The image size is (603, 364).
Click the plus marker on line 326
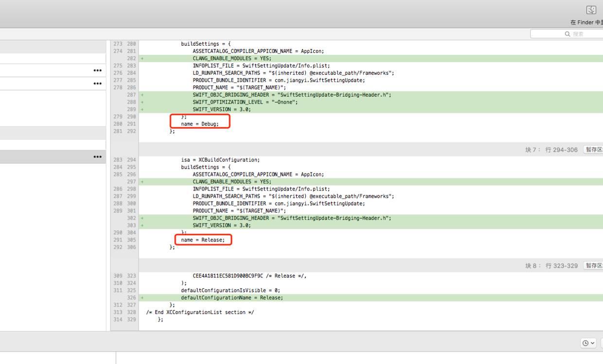tap(142, 298)
